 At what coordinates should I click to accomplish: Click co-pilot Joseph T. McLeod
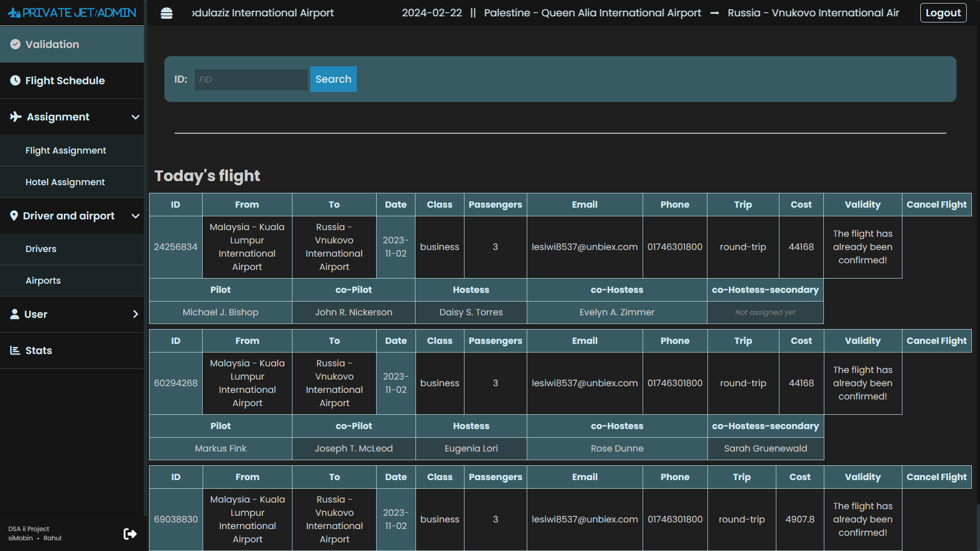coord(354,448)
